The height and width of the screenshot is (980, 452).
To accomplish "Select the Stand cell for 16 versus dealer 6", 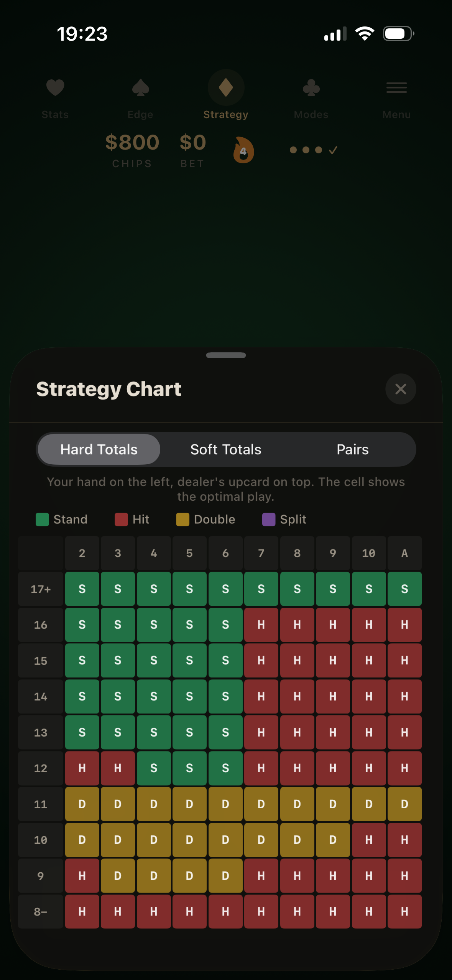I will click(225, 625).
